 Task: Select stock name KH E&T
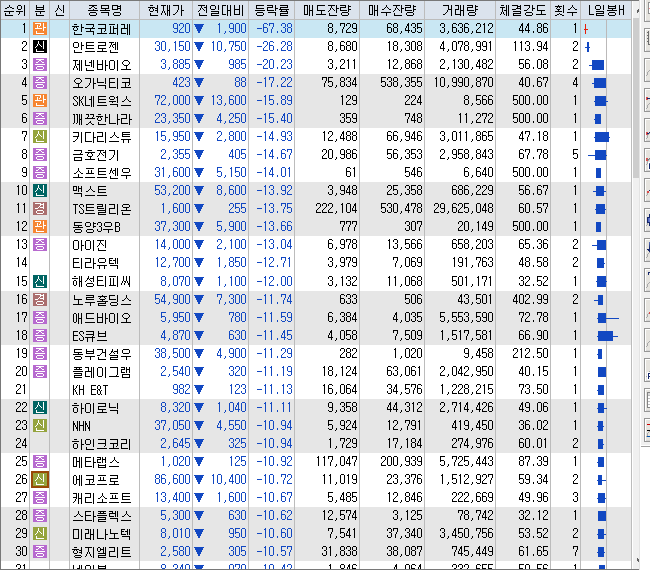coord(90,390)
